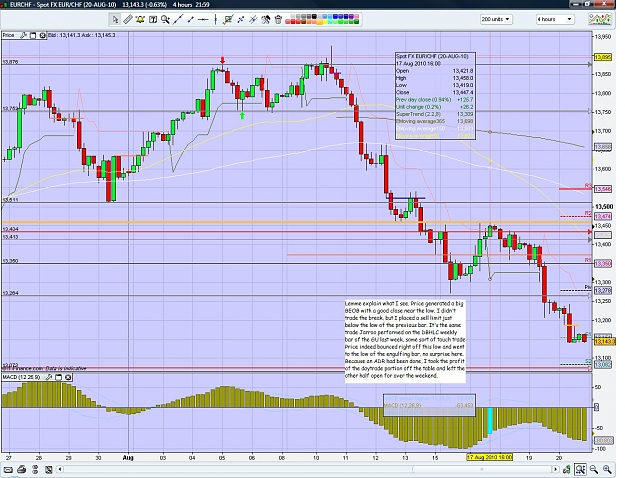Image resolution: width=625 pixels, height=478 pixels.
Task: Pick the yellow color swatch
Action: coord(324,22)
